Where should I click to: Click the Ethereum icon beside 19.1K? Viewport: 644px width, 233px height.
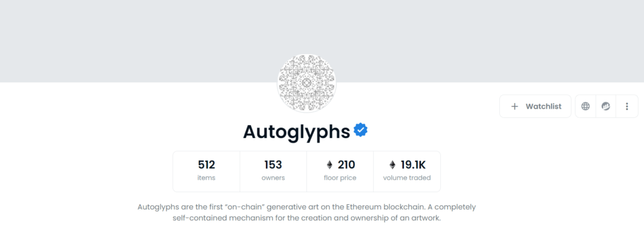(392, 165)
